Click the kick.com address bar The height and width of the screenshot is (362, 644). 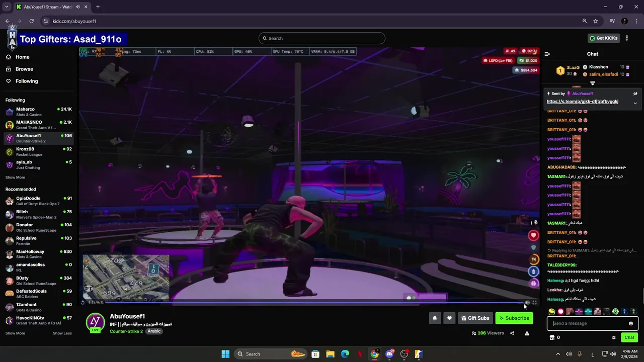[x=312, y=21]
